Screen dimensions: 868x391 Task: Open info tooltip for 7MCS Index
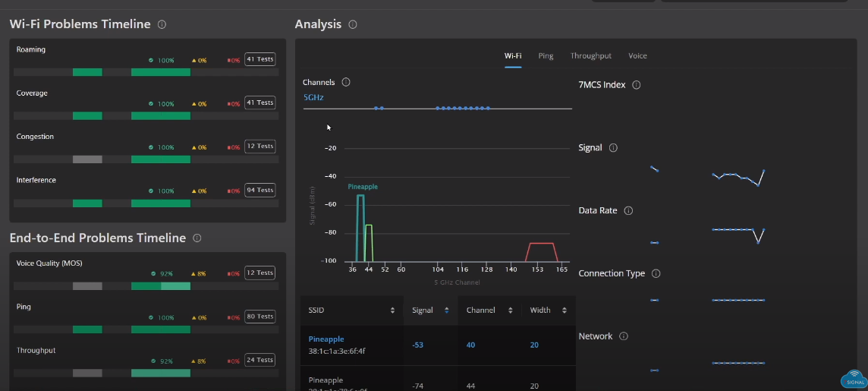pos(637,85)
